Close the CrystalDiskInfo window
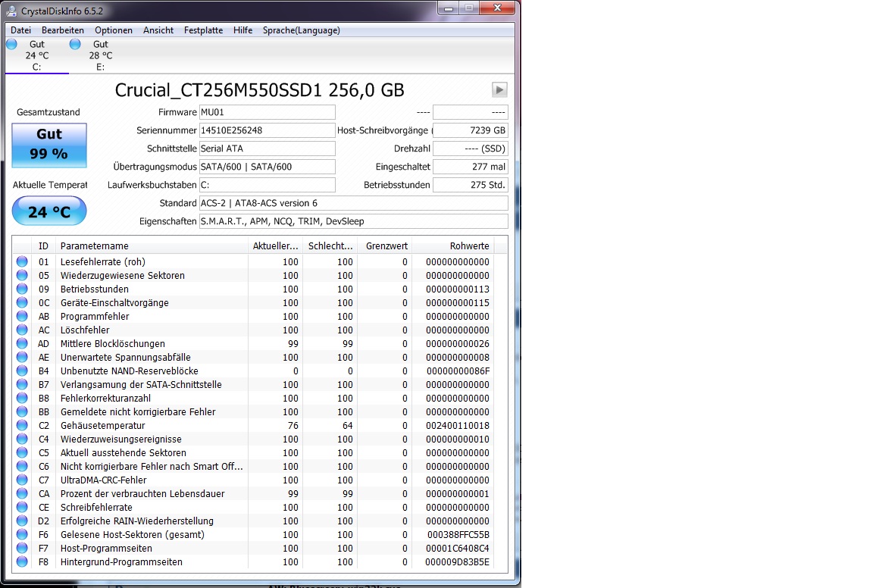Image resolution: width=873 pixels, height=588 pixels. pyautogui.click(x=497, y=8)
